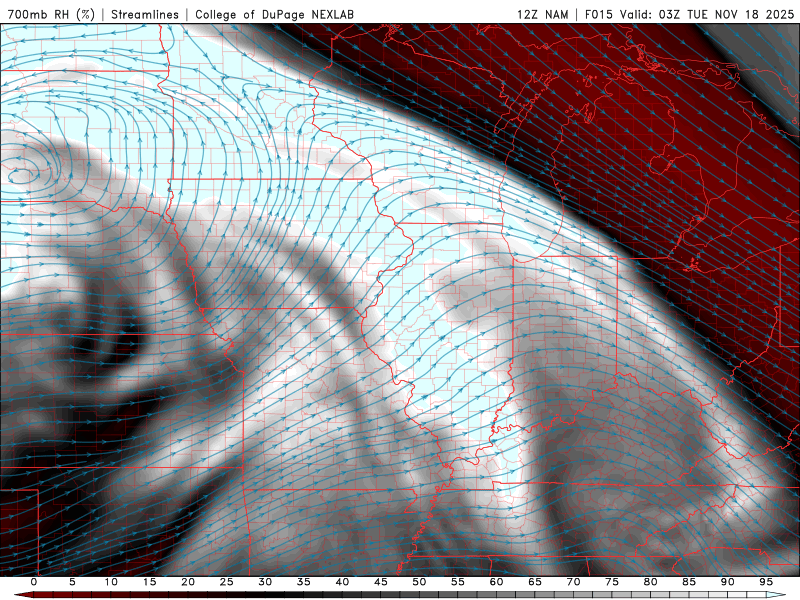Click the '700mb RH (%)' title text
Screen dimensions: 800x600
tap(51, 14)
